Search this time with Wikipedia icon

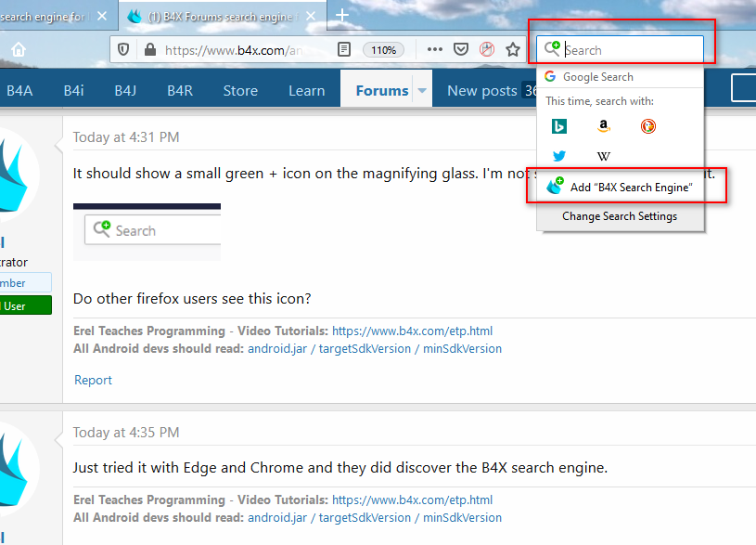click(x=603, y=156)
